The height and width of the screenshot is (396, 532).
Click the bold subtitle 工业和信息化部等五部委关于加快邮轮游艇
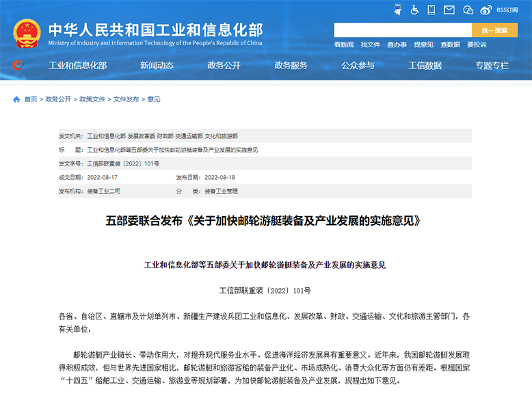coord(265,265)
